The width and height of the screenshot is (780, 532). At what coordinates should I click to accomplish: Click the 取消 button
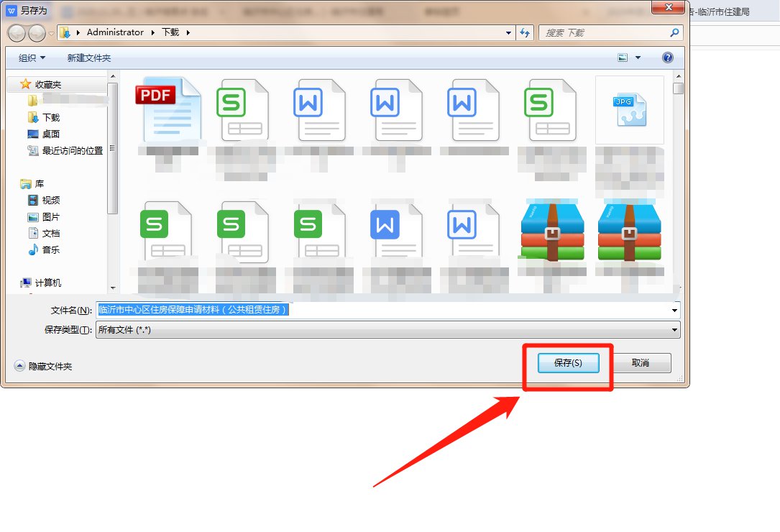coord(641,363)
